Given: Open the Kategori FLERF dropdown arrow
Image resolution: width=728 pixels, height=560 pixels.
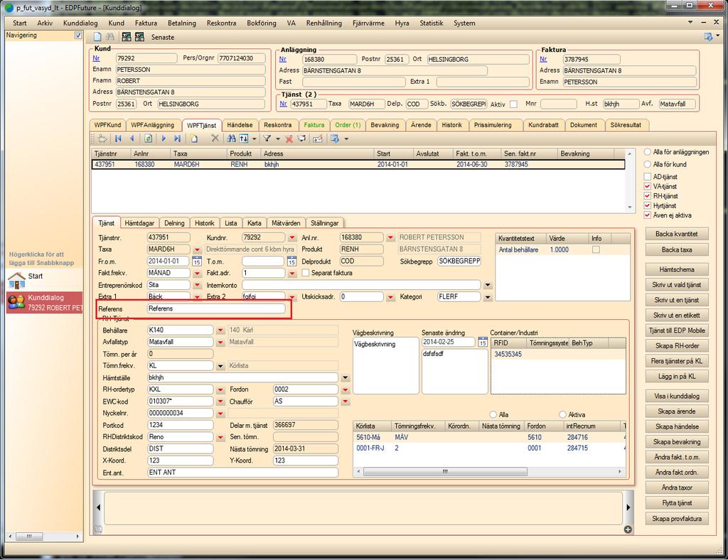Looking at the screenshot, I should coord(488,297).
